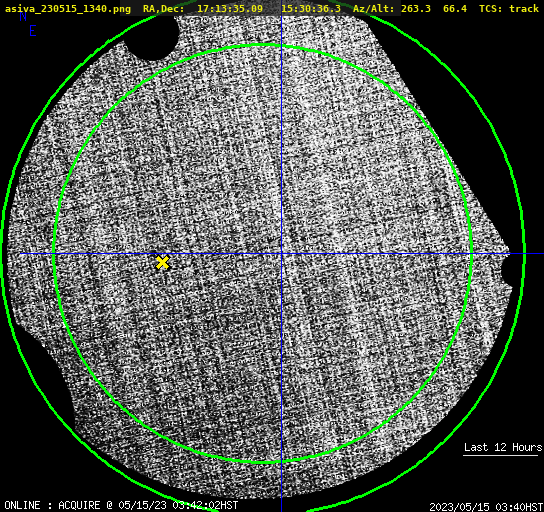Click the TCS: track status text

click(509, 8)
